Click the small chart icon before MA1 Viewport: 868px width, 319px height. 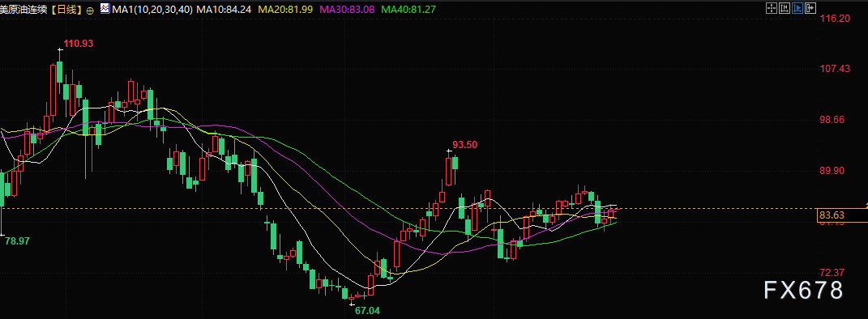tap(105, 8)
